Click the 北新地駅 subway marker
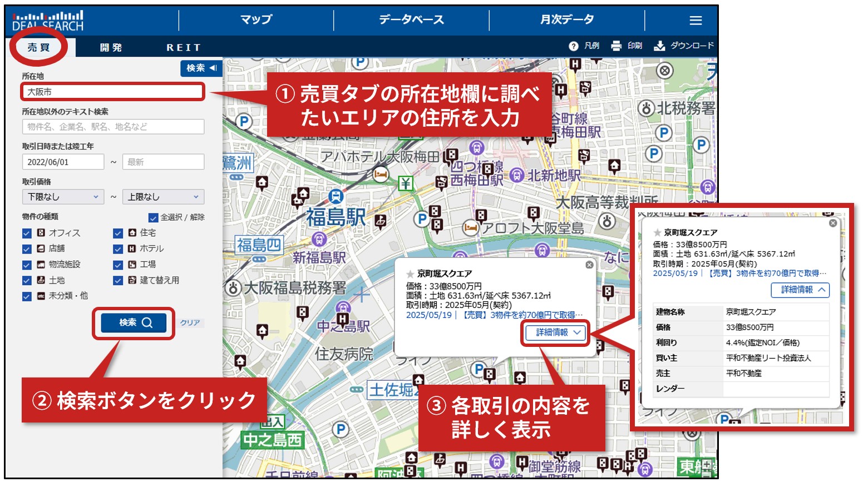Viewport: 868px width, 487px height. click(517, 175)
